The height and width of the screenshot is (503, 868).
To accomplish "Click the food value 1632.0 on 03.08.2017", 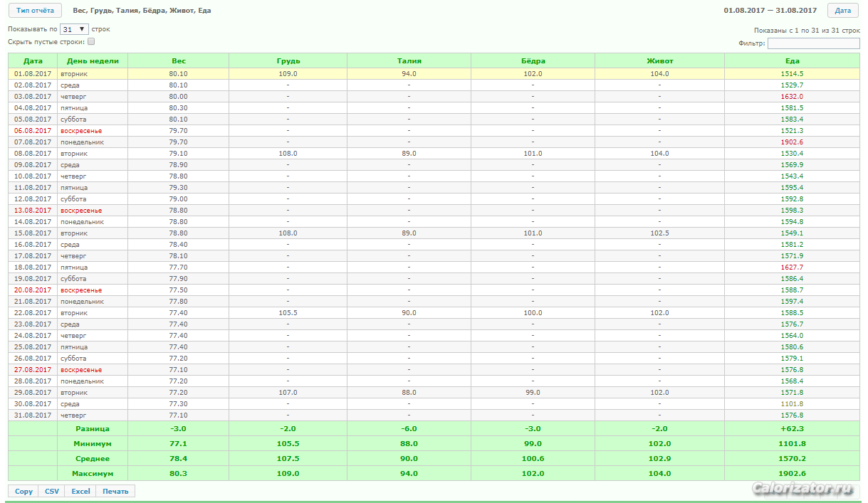I will [792, 96].
